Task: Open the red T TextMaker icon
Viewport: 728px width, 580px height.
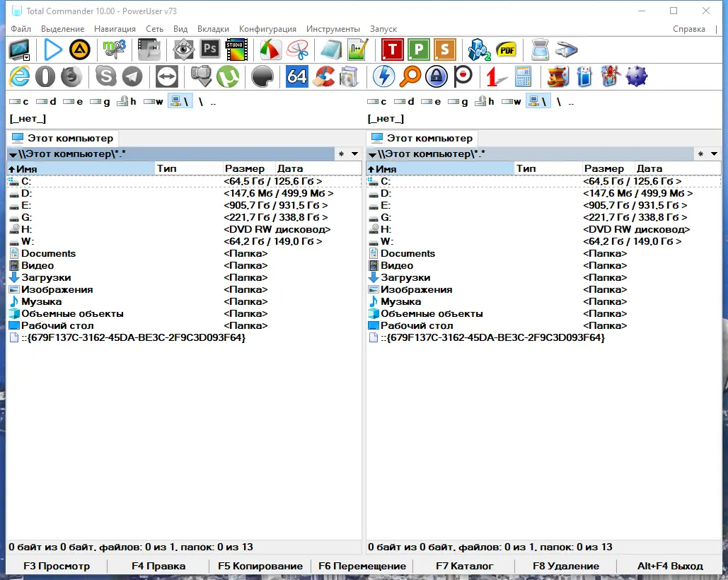Action: point(393,50)
